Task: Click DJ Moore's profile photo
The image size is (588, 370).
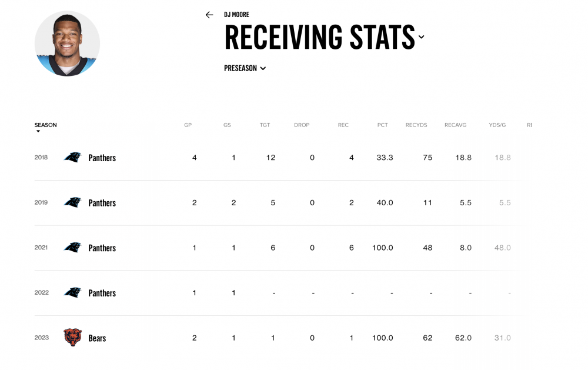Action: coord(67,44)
